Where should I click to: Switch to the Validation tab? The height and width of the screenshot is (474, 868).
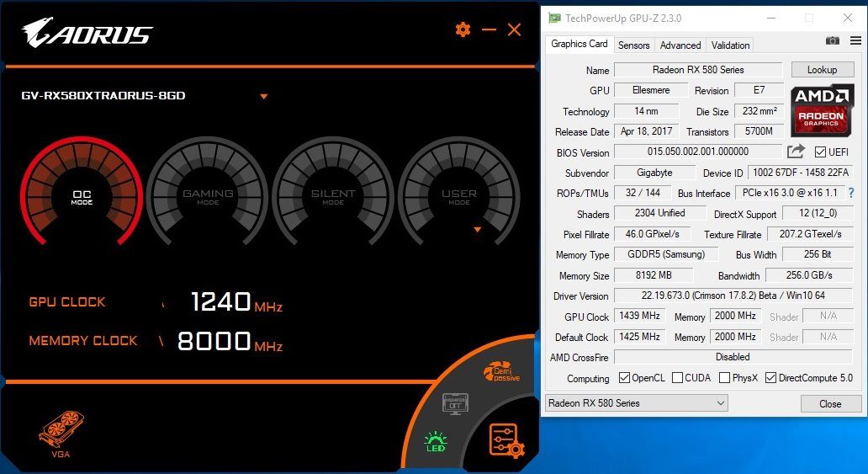tap(730, 45)
